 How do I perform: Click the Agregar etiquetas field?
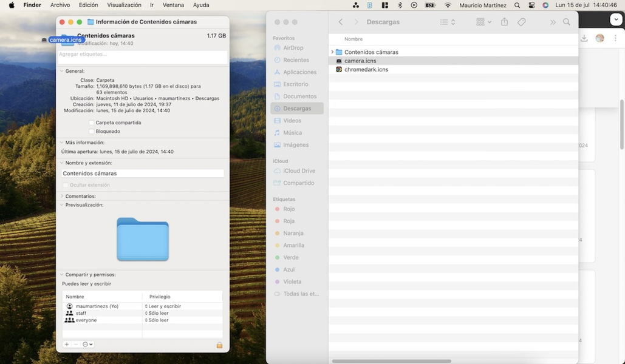tap(143, 55)
